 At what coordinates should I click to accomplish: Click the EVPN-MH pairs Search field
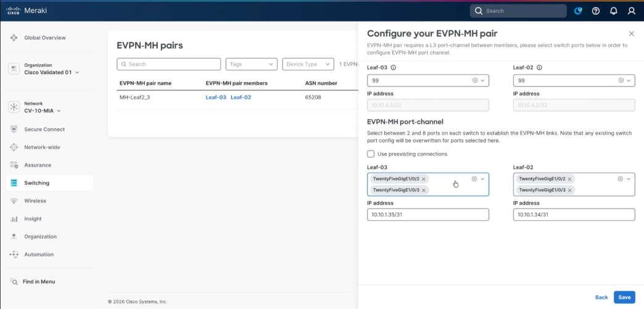click(169, 64)
